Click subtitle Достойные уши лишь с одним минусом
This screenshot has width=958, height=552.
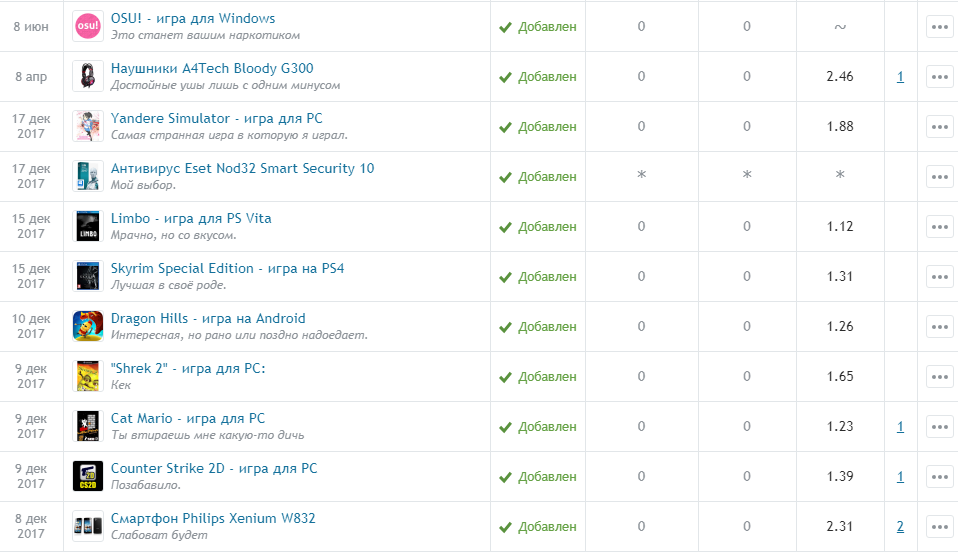pyautogui.click(x=225, y=86)
